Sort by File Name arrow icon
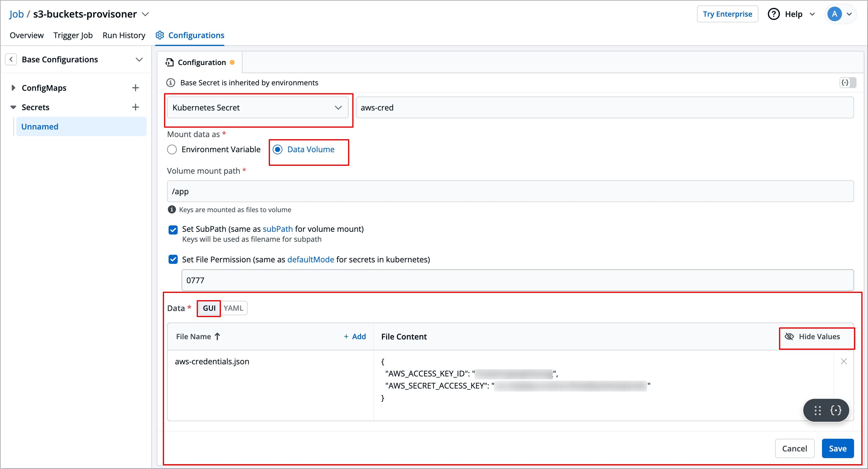 (x=217, y=336)
